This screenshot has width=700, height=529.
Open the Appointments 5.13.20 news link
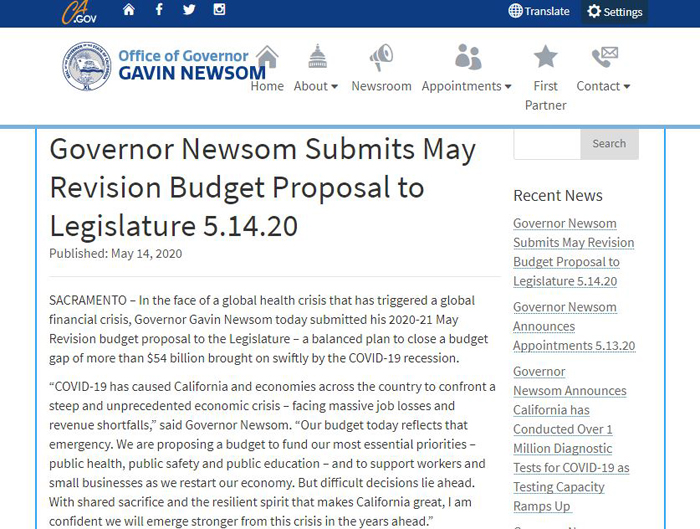tap(574, 326)
